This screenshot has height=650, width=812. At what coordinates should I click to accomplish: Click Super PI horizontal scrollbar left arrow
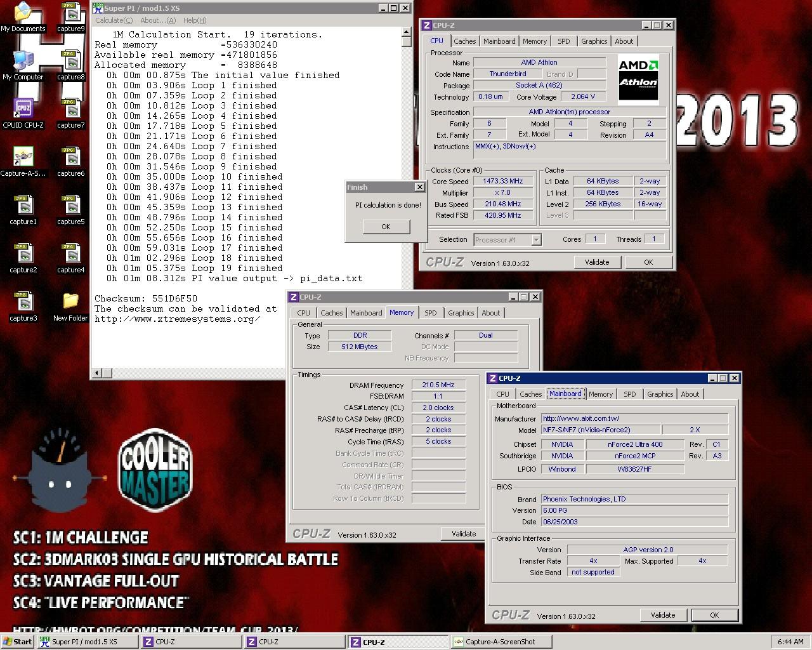click(97, 373)
